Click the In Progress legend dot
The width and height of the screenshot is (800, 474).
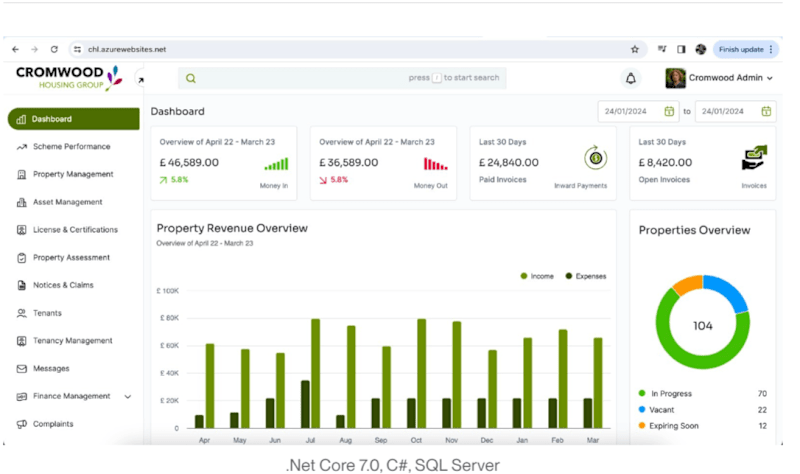pyautogui.click(x=642, y=393)
